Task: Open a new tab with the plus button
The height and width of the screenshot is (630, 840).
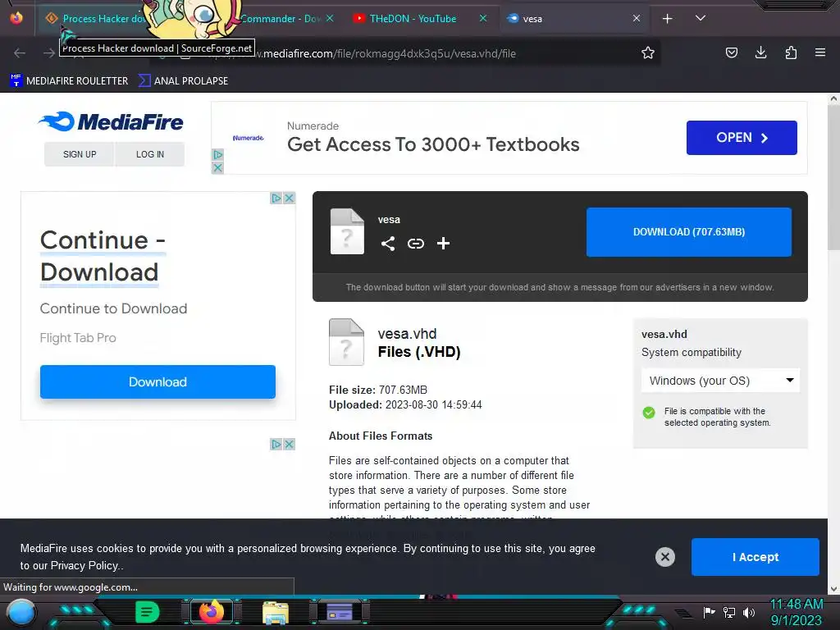Action: pos(667,19)
